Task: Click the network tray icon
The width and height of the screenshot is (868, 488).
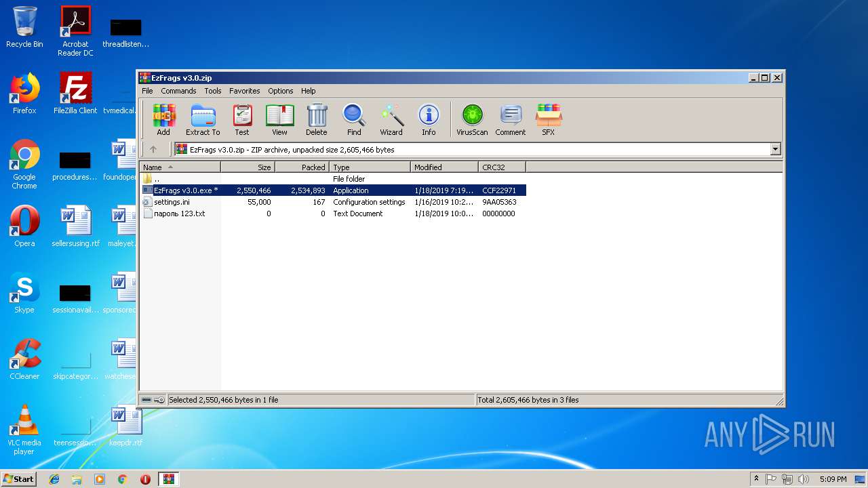Action: coord(787,479)
